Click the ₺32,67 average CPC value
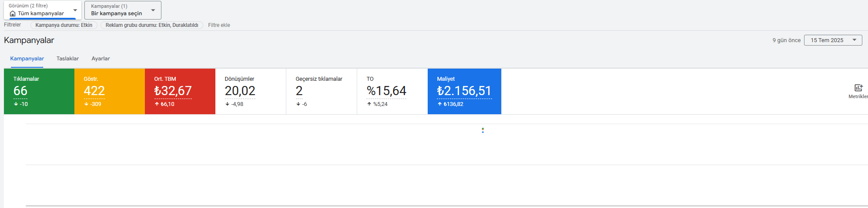Image resolution: width=868 pixels, height=208 pixels. pos(173,91)
